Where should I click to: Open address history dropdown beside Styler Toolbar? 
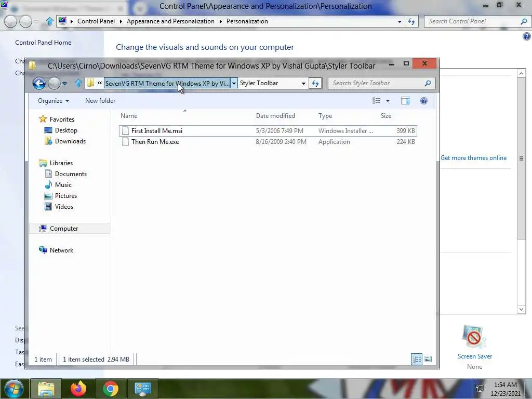[x=303, y=84]
